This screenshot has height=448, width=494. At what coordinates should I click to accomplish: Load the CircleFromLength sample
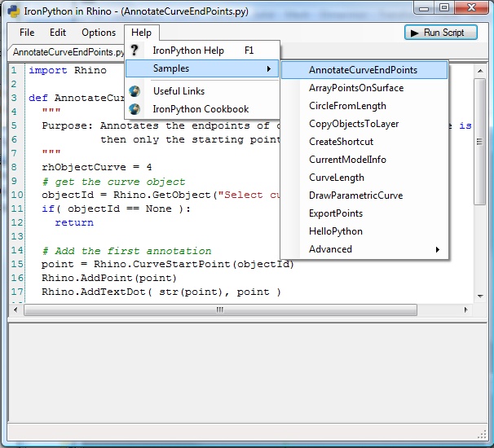pyautogui.click(x=364, y=106)
